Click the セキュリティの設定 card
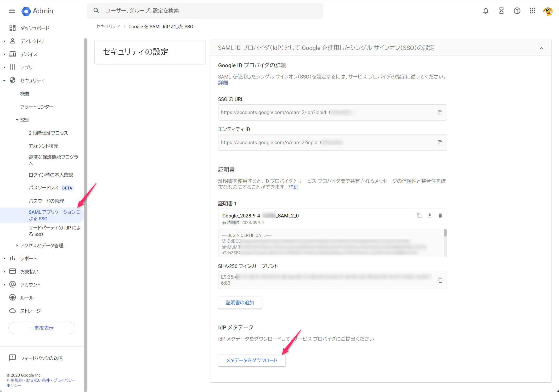Screen dimensions: 559x392 click(x=150, y=52)
